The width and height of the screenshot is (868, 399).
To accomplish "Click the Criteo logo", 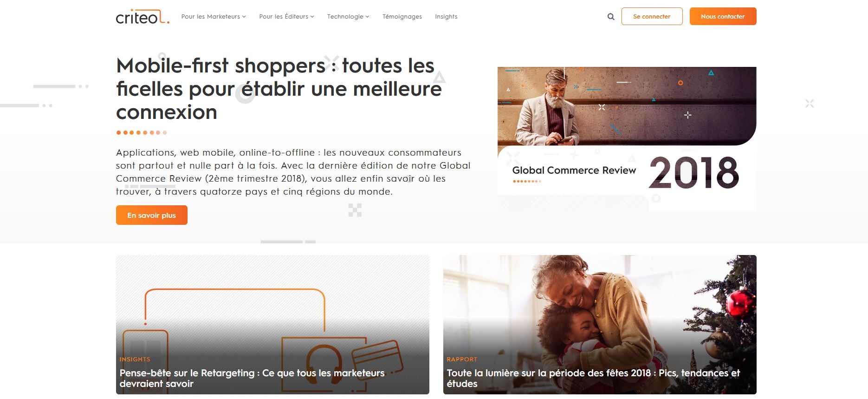I will click(x=143, y=17).
